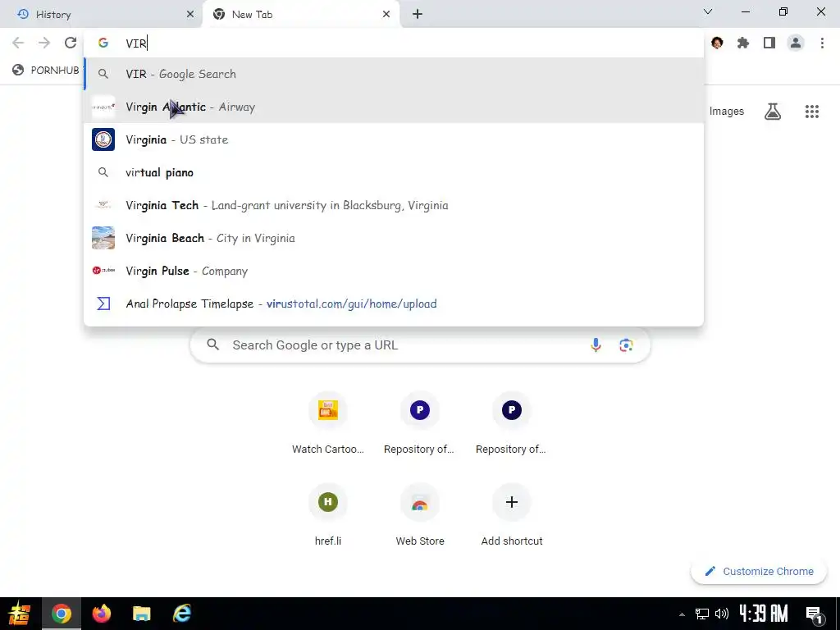Reload the page with the refresh icon
The width and height of the screenshot is (840, 630).
[x=71, y=43]
